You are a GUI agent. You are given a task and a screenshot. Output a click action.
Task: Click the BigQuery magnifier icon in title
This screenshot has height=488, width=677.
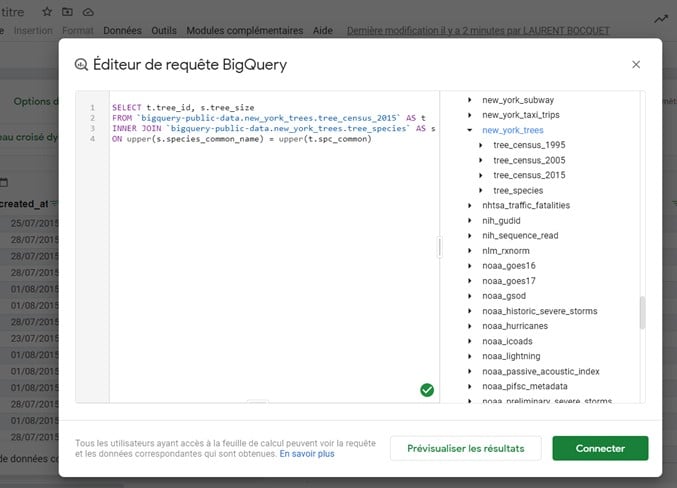81,65
